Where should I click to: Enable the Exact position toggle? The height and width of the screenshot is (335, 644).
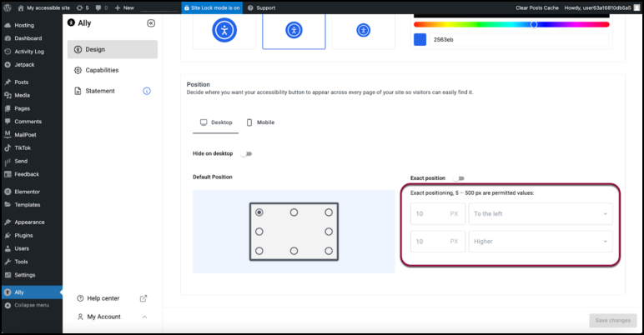(459, 177)
